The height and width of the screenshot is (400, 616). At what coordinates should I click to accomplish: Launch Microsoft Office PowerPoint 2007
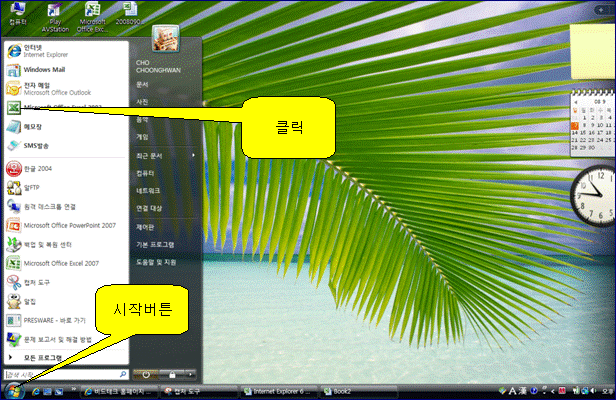66,226
